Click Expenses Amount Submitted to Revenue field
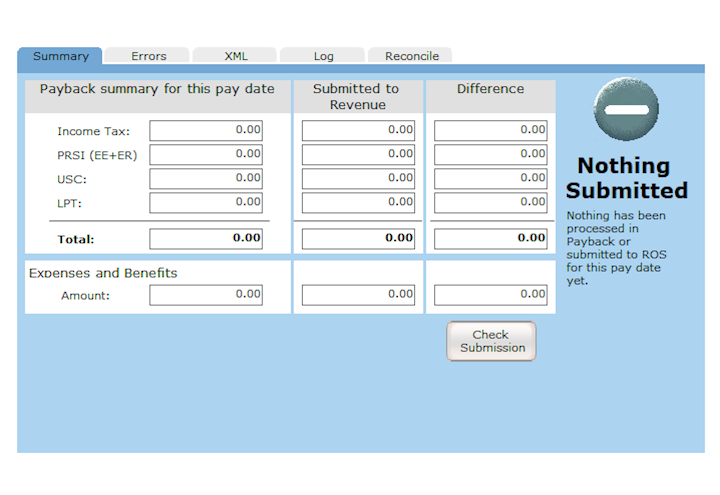Screen dimensions: 720x495 [x=358, y=295]
